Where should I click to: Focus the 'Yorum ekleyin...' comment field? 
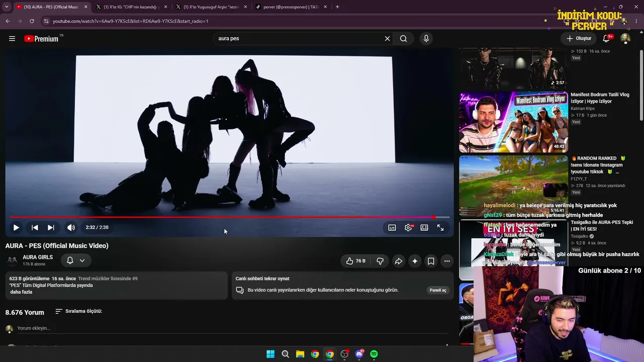pos(232,328)
